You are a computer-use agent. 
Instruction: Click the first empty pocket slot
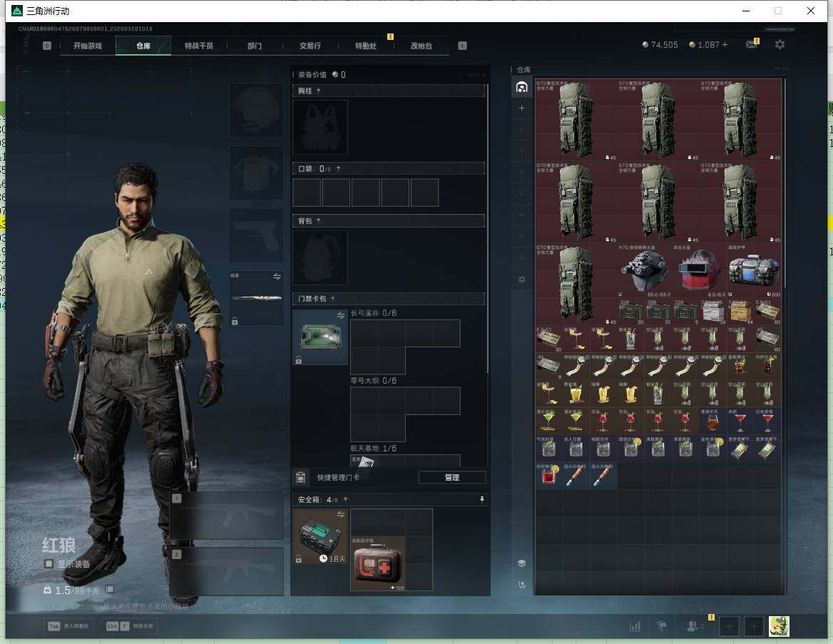click(307, 193)
